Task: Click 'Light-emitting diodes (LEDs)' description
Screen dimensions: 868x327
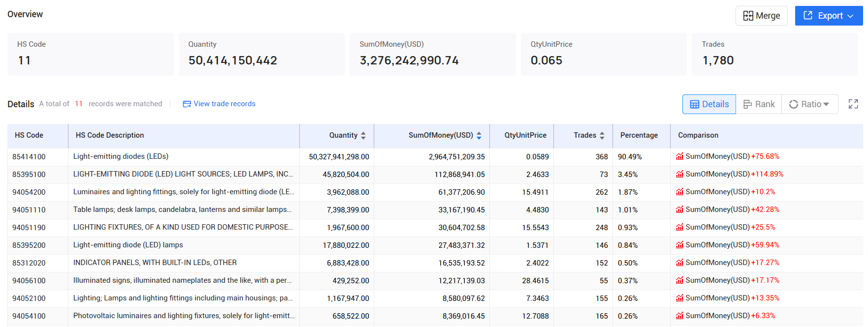Action: 121,156
